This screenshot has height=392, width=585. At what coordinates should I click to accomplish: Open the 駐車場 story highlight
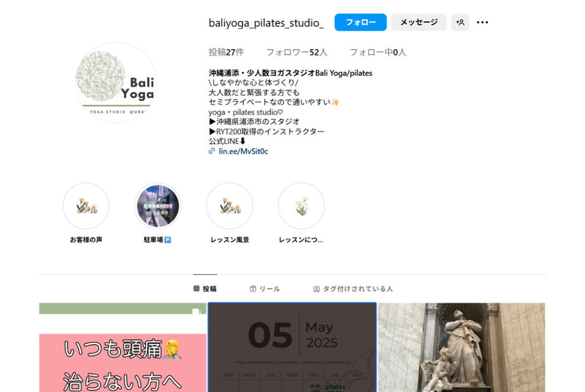tap(158, 205)
